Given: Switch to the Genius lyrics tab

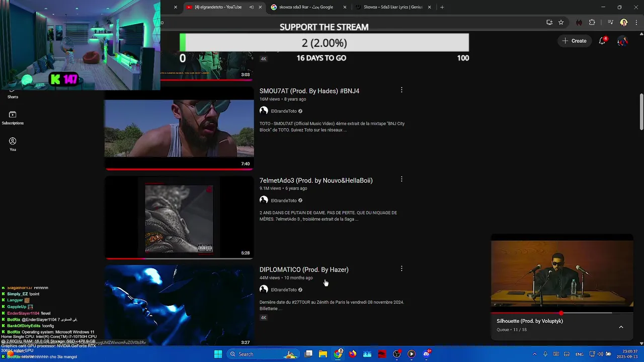Looking at the screenshot, I should pyautogui.click(x=392, y=7).
